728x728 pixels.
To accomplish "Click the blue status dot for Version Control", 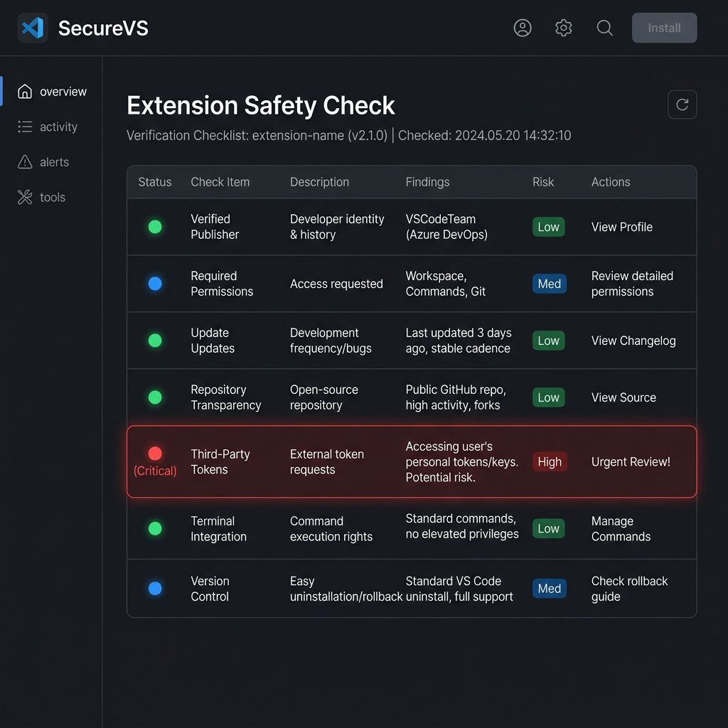I will (x=155, y=588).
